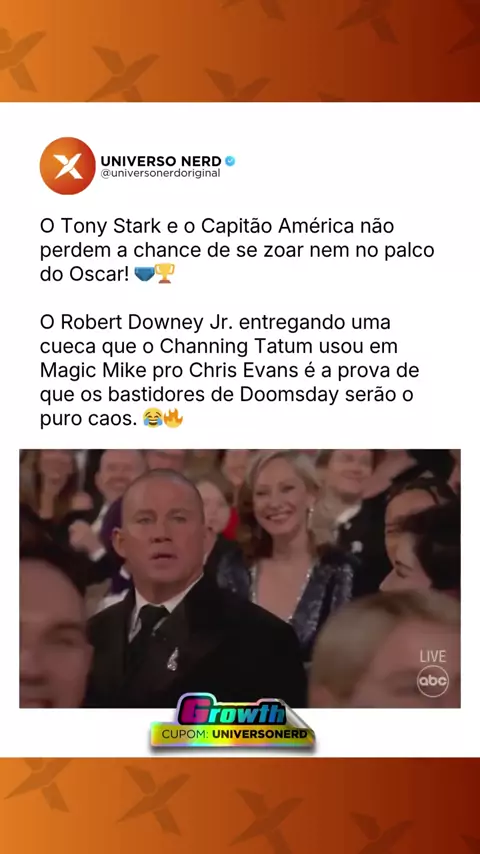Image resolution: width=480 pixels, height=854 pixels.
Task: Click the LIVE indicator on the video
Action: pyautogui.click(x=433, y=656)
